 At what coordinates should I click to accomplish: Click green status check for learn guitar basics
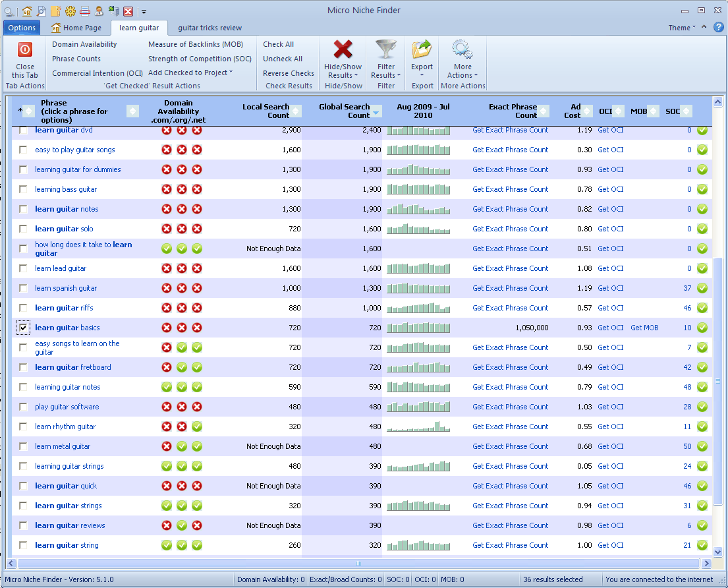[702, 328]
